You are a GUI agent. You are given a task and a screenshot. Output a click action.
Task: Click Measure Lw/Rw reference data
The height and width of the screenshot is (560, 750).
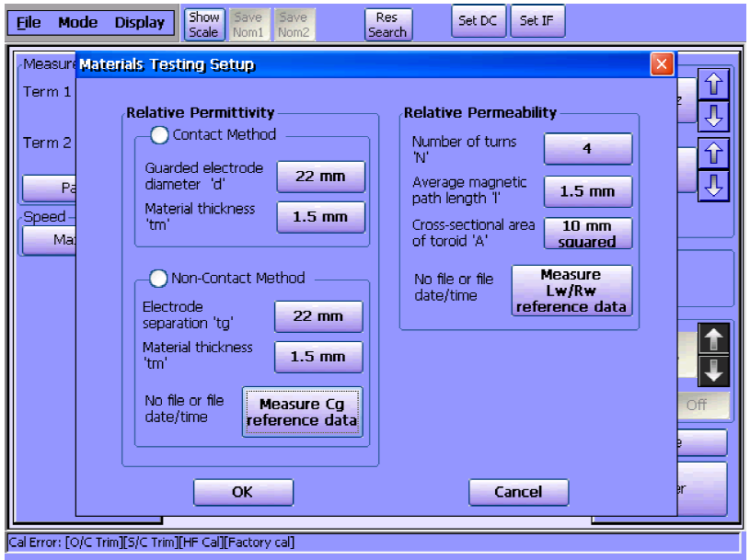(x=571, y=291)
